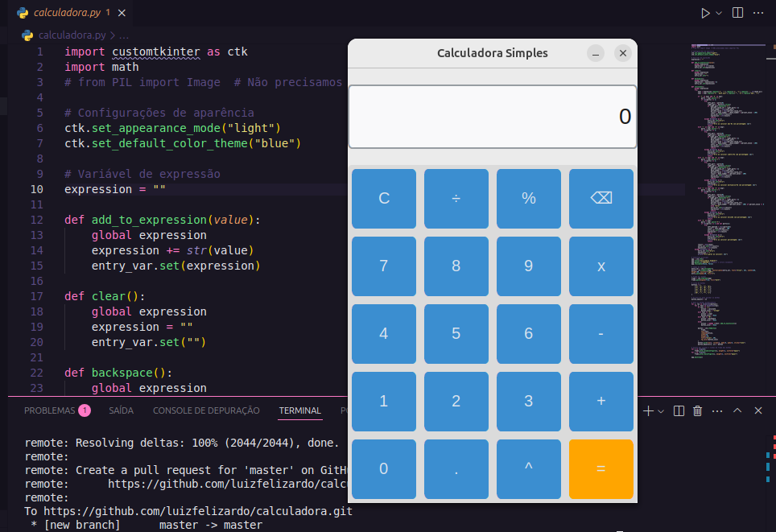Open the run options dropdown arrow
Screen dimensions: 776x532
point(719,13)
